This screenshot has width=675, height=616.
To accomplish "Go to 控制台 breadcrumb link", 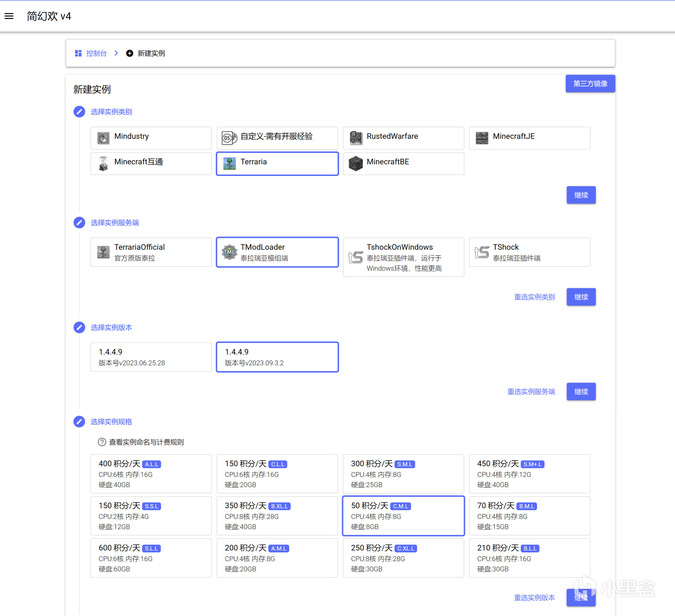I will tap(96, 53).
